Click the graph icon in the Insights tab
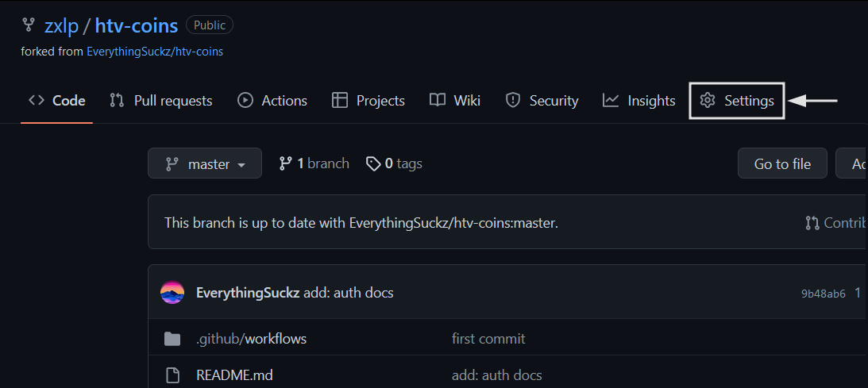Screen dimensions: 868x388 click(x=611, y=101)
